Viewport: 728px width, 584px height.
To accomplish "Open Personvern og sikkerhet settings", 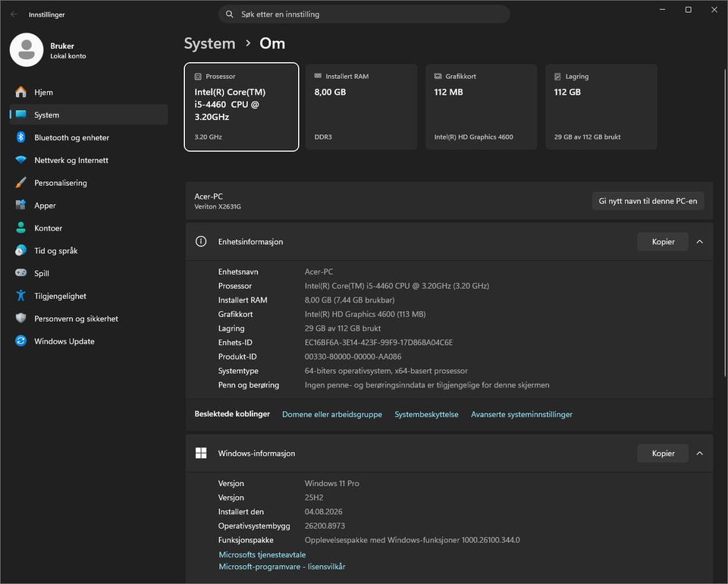I will [89, 319].
